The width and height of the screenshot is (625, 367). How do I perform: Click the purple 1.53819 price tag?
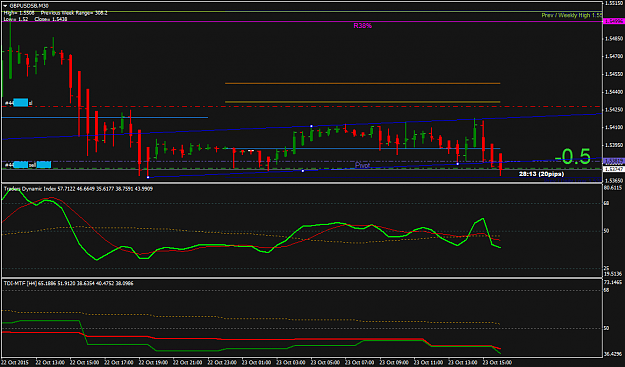tap(613, 161)
